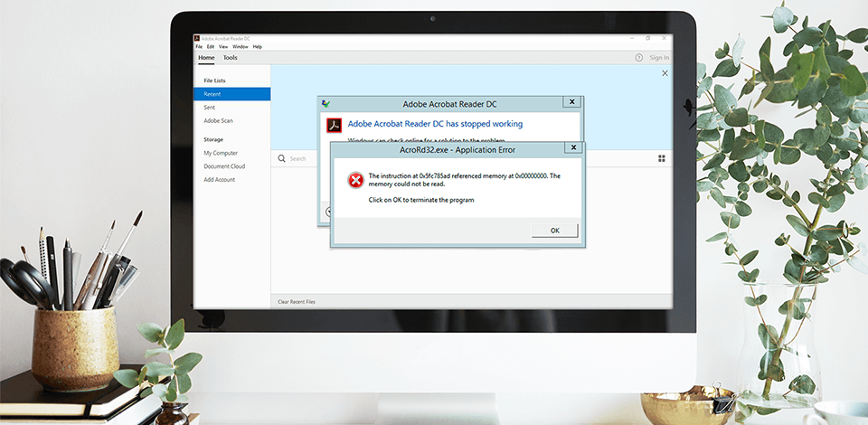
Task: Close the 'has stopped working' crash dialog
Action: point(571,102)
